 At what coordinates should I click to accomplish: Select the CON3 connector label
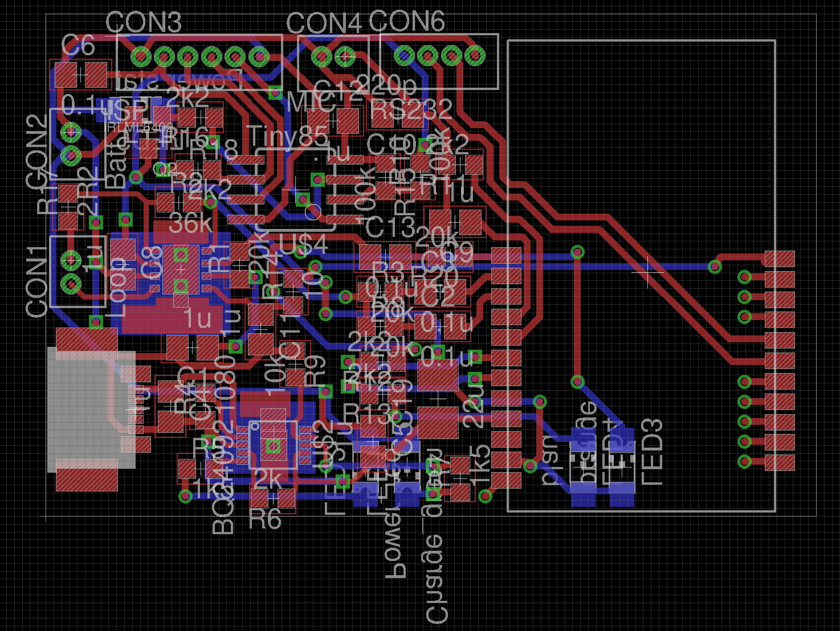click(x=144, y=23)
